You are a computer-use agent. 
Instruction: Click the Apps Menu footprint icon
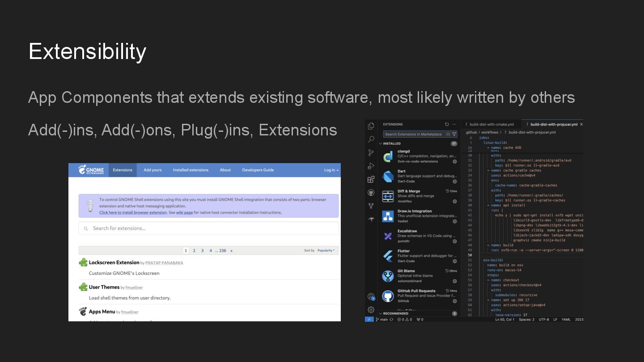(x=83, y=311)
